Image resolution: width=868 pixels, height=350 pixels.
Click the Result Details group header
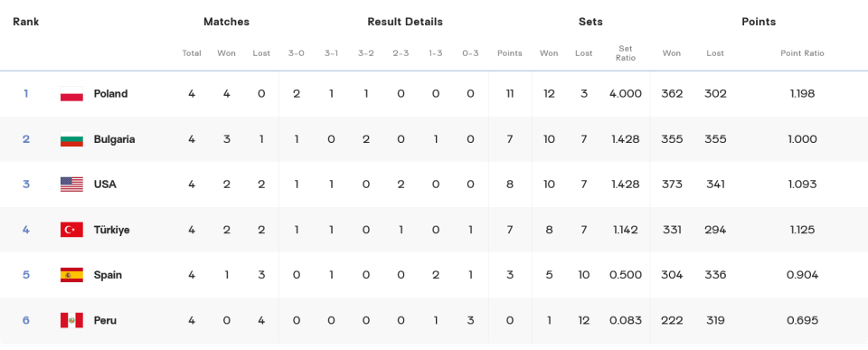[405, 22]
